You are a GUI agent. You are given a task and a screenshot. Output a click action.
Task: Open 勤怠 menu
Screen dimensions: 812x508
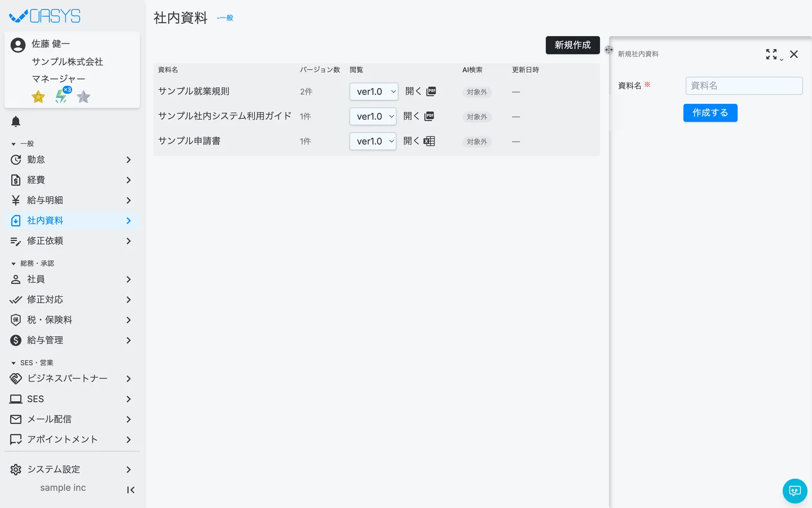[x=72, y=160]
